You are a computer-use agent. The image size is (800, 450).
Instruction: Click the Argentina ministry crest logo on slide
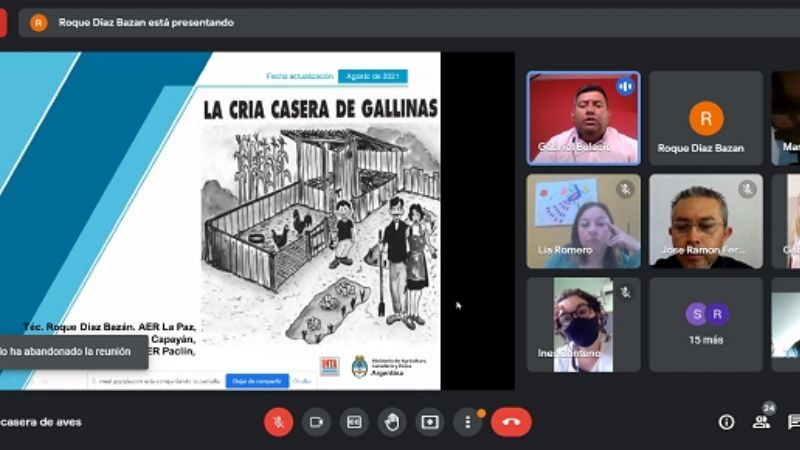point(360,366)
